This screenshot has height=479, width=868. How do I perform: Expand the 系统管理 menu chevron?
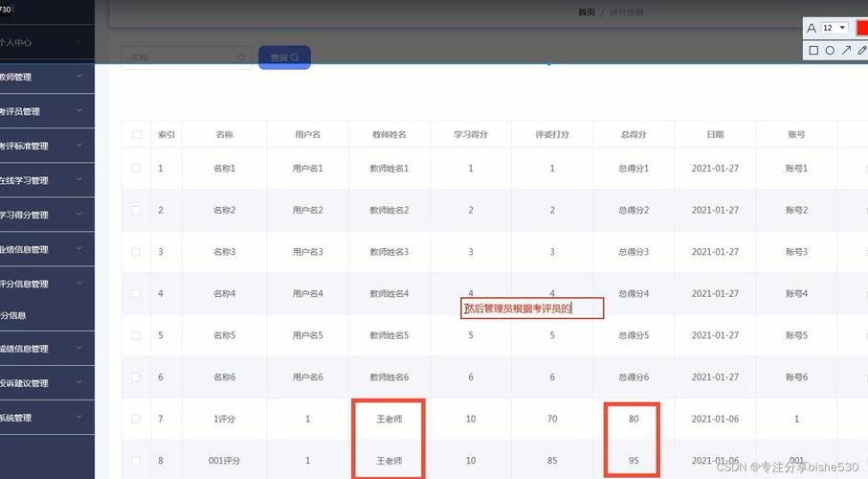(79, 417)
